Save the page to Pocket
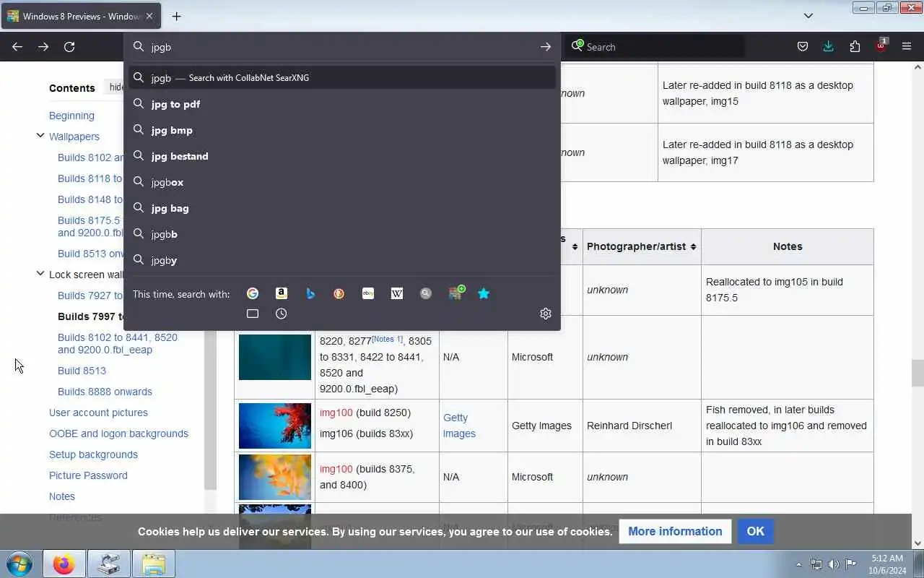Image resolution: width=924 pixels, height=578 pixels. 803,47
